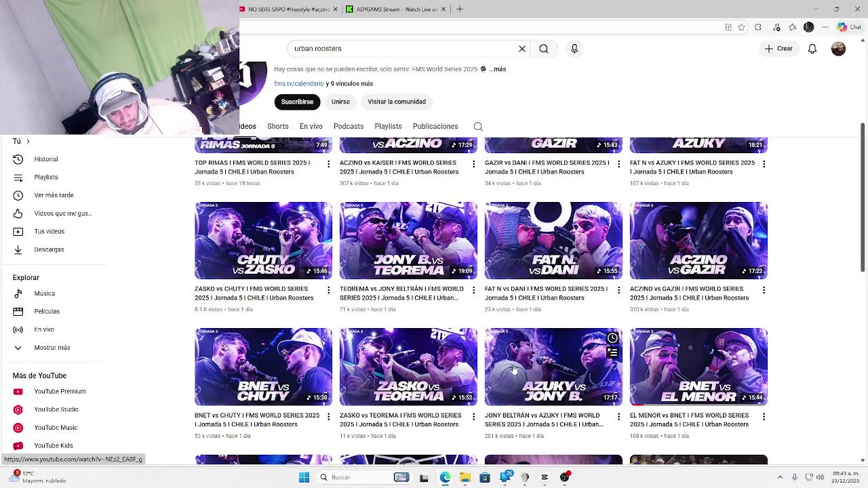Switch to the Playlists tab
The image size is (868, 488).
click(x=388, y=127)
